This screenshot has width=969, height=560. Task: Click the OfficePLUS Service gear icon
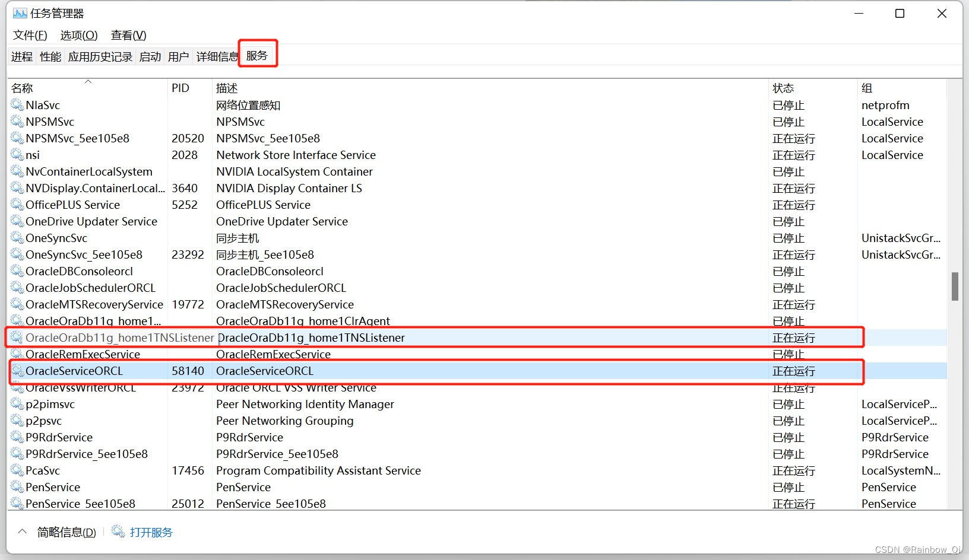17,205
